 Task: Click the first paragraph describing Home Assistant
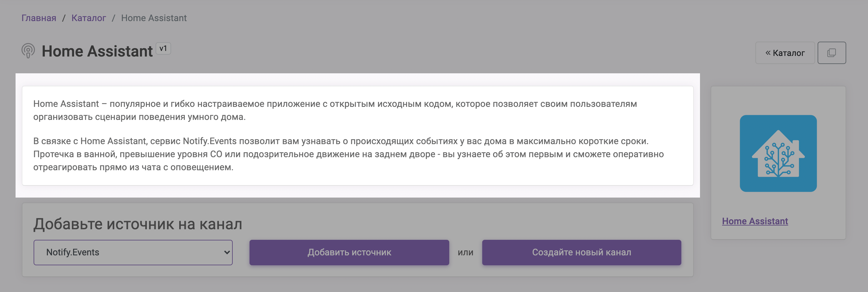(335, 110)
